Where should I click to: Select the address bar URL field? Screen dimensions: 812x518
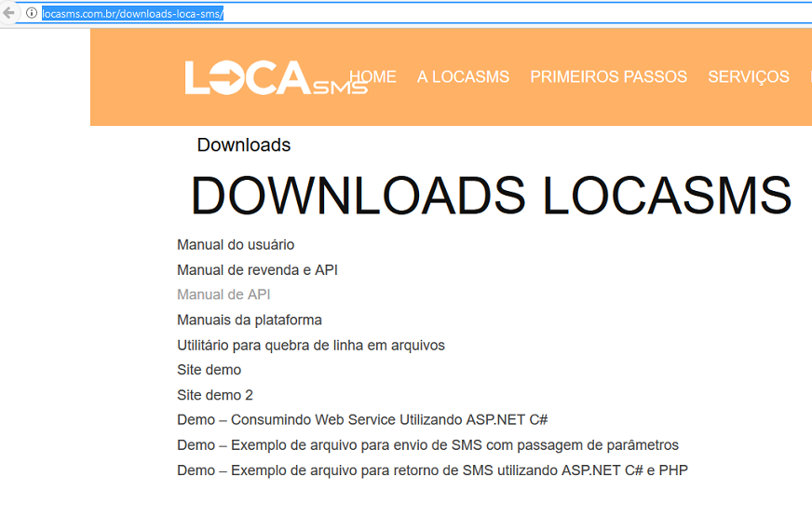pos(414,13)
